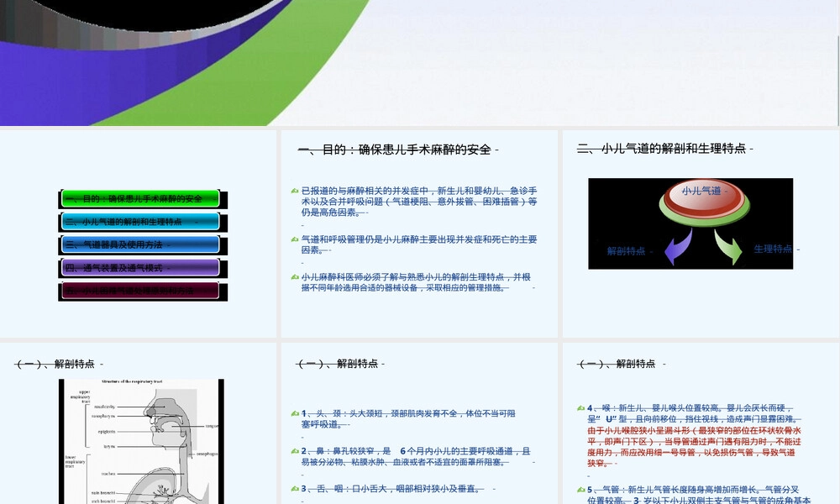840x504 pixels.
Task: Click the green curved arrow graphic
Action: tap(728, 247)
